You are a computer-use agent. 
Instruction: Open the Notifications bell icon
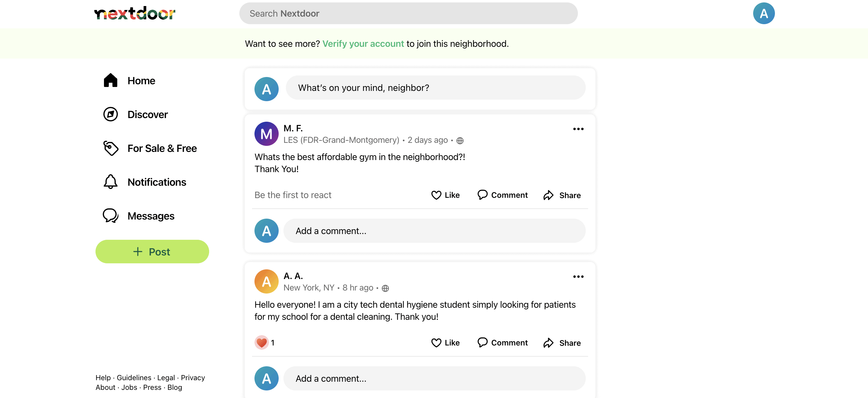[x=111, y=182]
